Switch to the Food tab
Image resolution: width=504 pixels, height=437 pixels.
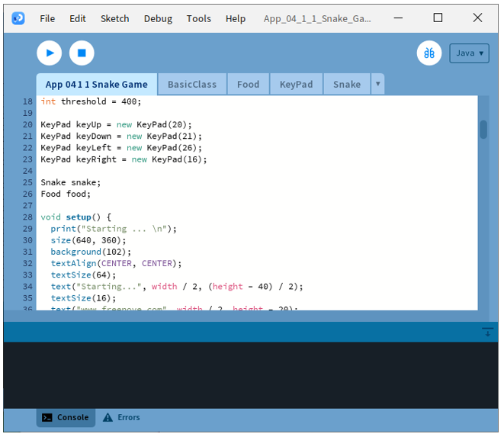(x=248, y=84)
